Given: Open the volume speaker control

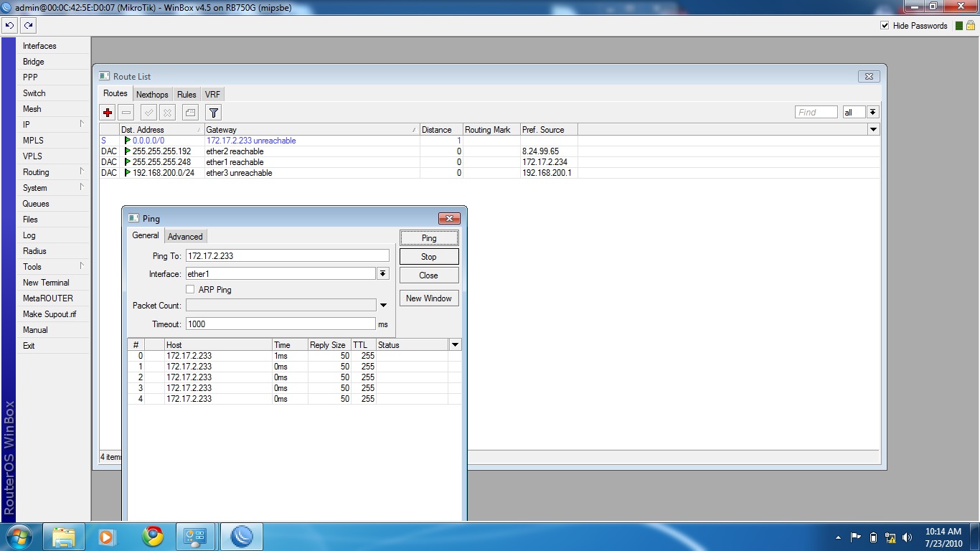Looking at the screenshot, I should coord(908,537).
